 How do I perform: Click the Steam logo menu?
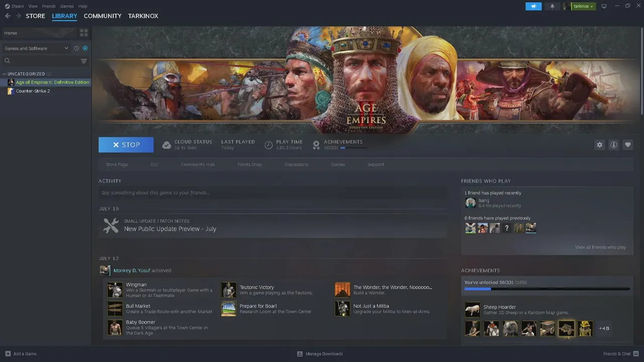[14, 6]
